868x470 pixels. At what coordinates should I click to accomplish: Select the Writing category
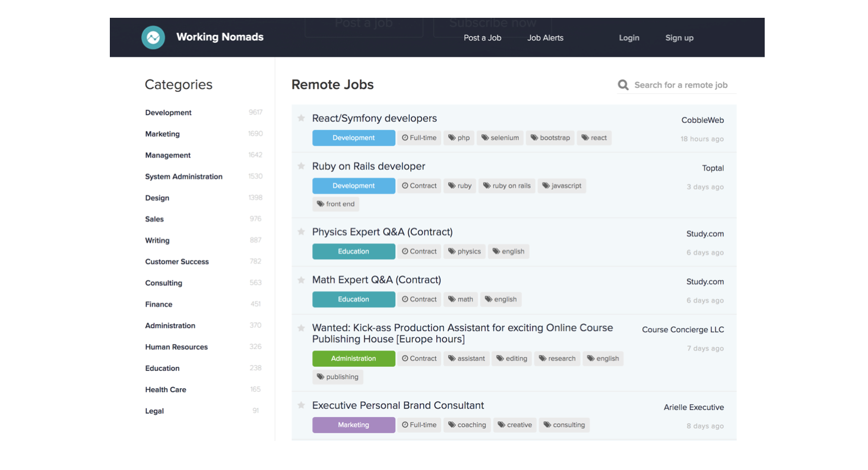[x=157, y=240]
